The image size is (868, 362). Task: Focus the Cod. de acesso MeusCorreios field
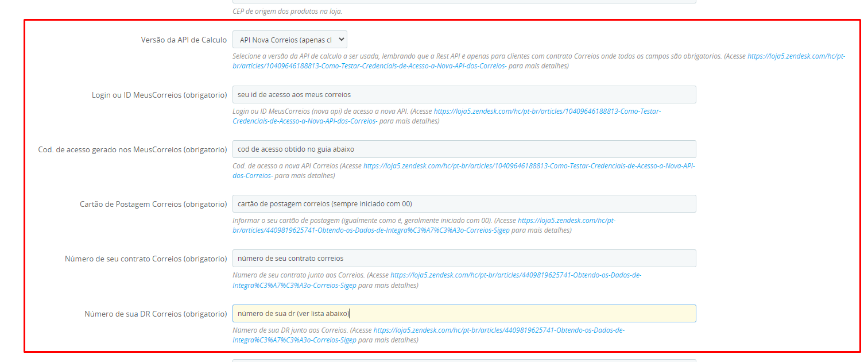(464, 149)
